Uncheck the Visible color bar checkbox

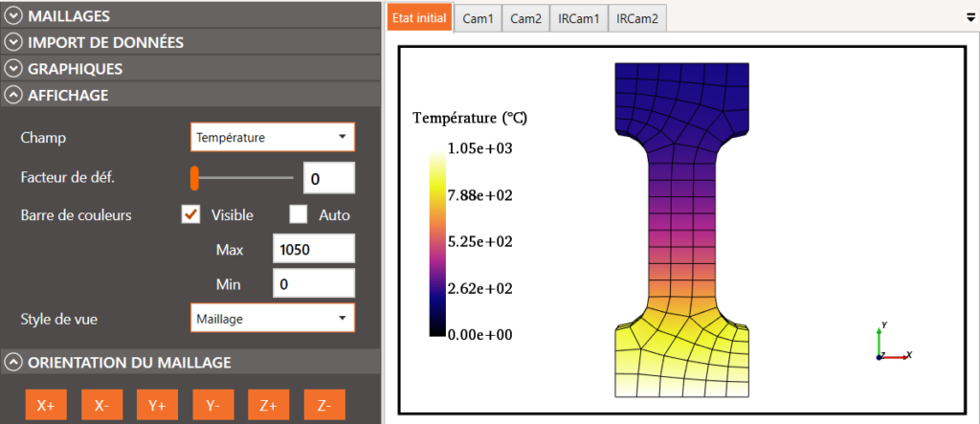[x=190, y=214]
